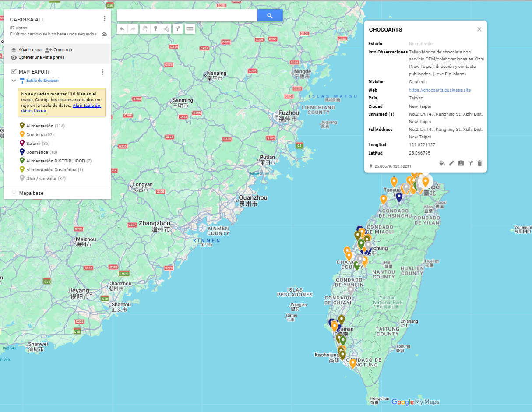Click the CARINSA ALL map title

point(27,20)
